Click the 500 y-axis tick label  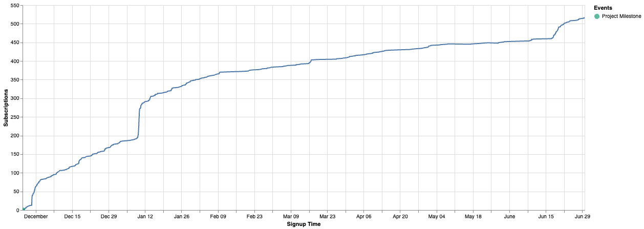(15, 24)
